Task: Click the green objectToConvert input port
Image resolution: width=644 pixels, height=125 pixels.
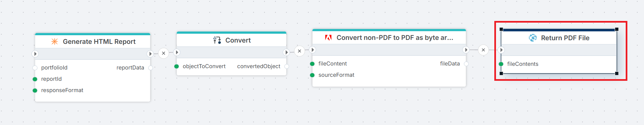Action: tap(177, 66)
